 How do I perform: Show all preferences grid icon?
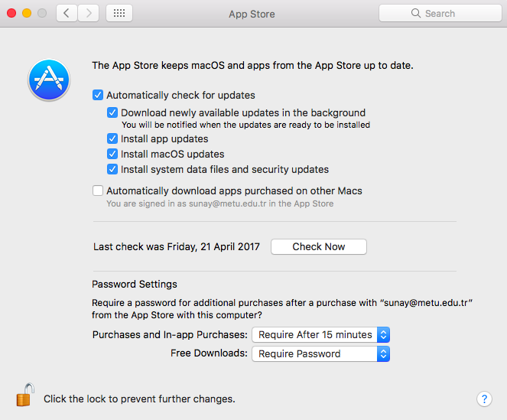point(119,13)
